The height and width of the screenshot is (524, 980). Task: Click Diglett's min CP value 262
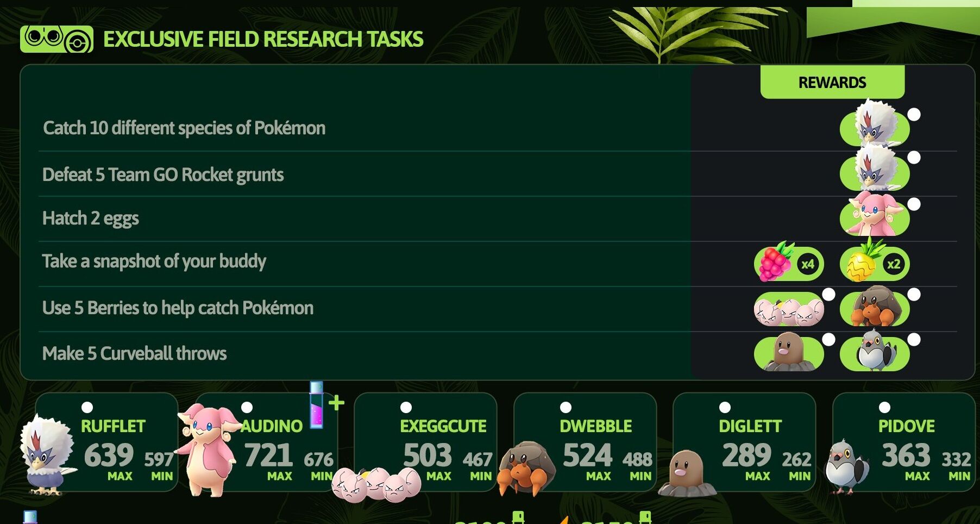tap(796, 459)
